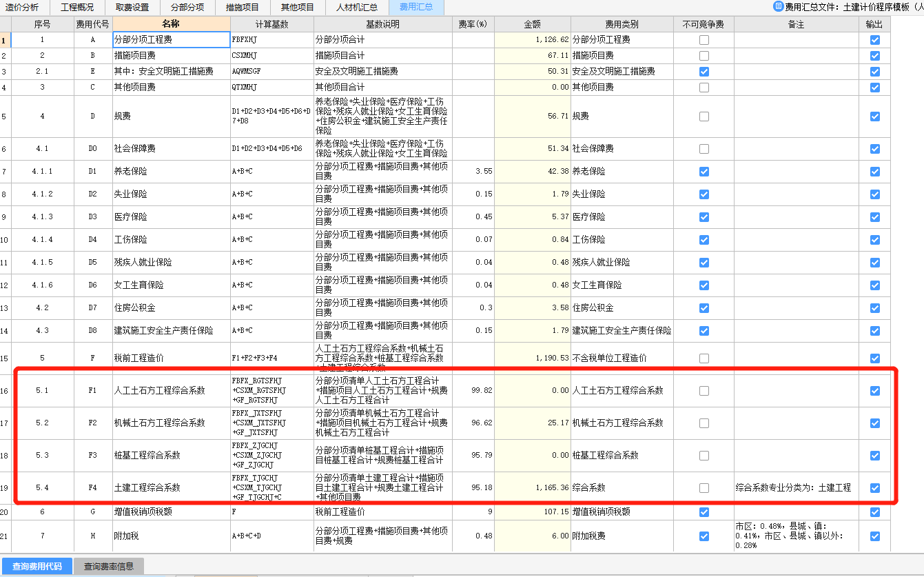
Task: Open the 造价分析 tab
Action: 23,8
